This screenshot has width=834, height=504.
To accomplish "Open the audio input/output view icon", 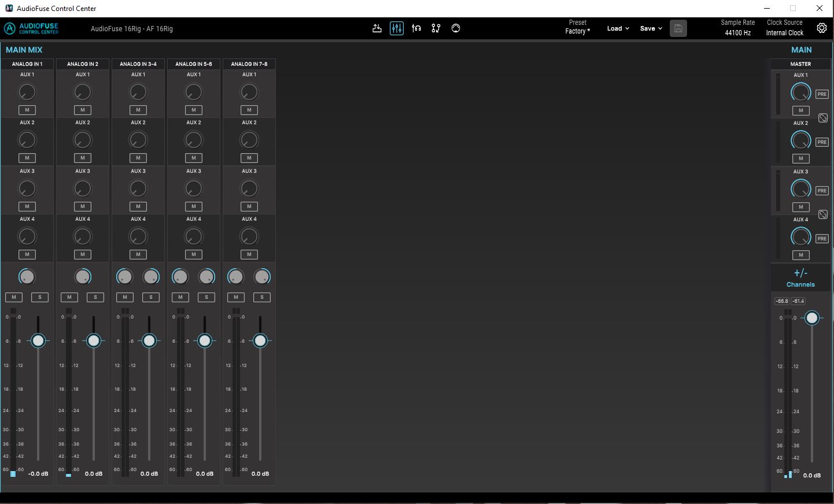I will coord(377,28).
